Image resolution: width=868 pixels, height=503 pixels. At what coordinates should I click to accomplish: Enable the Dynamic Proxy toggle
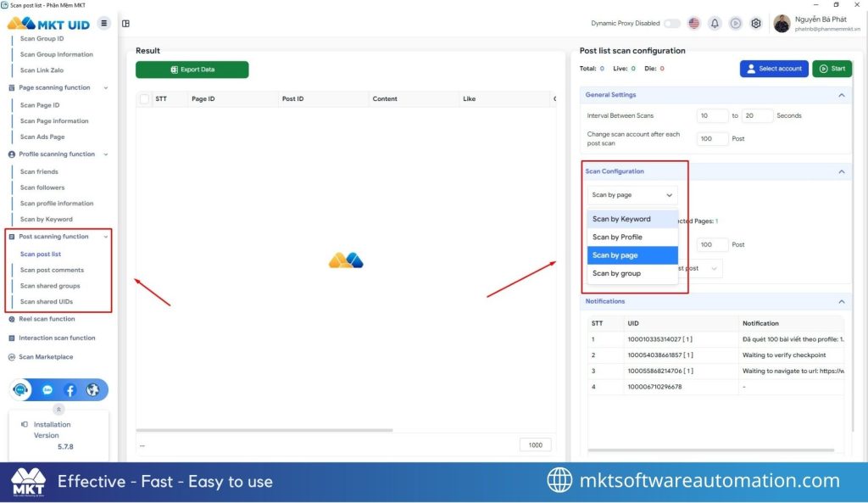coord(671,24)
